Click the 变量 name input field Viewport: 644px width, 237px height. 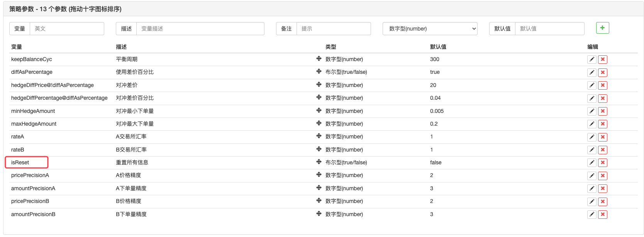(x=67, y=29)
